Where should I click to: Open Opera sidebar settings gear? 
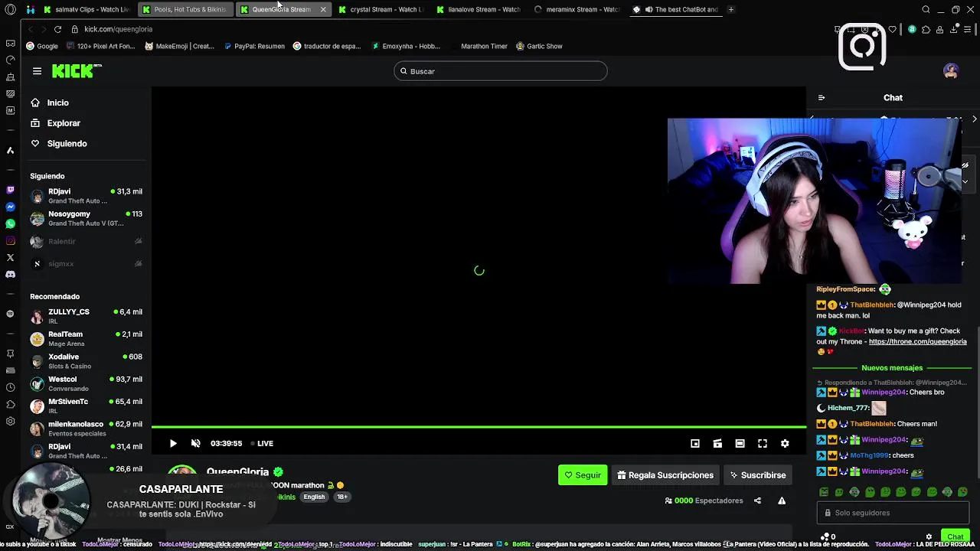point(10,422)
